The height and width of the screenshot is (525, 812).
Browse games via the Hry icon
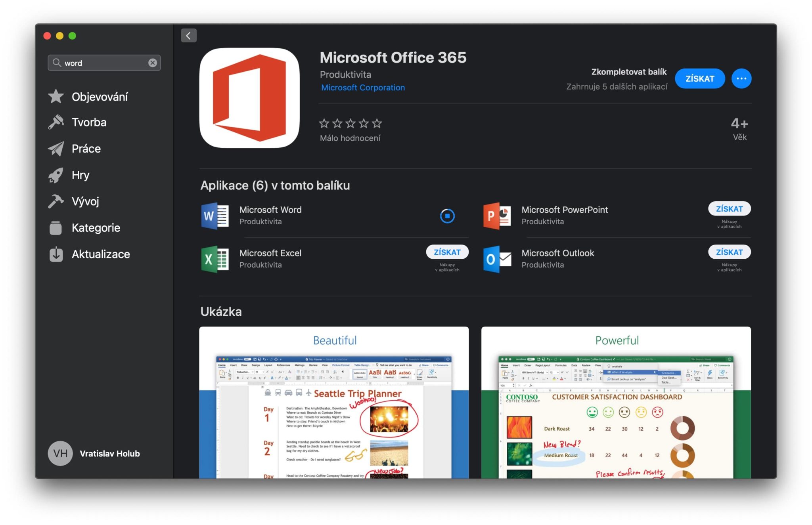tap(56, 175)
